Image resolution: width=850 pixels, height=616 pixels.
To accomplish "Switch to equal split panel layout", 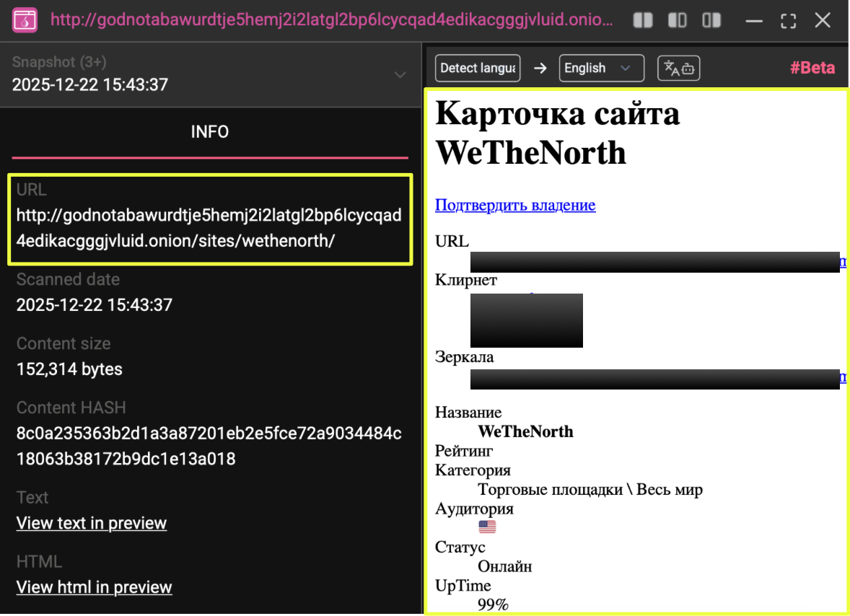I will tap(642, 20).
